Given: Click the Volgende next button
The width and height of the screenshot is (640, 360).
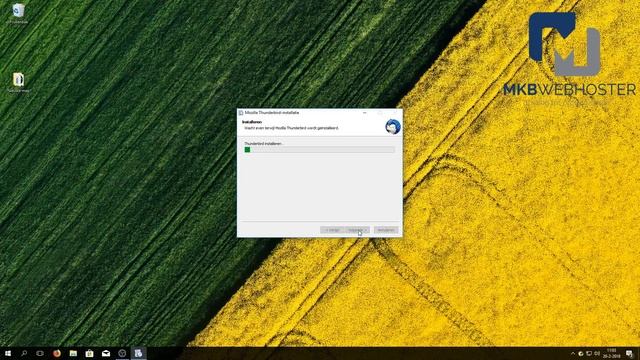Looking at the screenshot, I should pyautogui.click(x=358, y=230).
